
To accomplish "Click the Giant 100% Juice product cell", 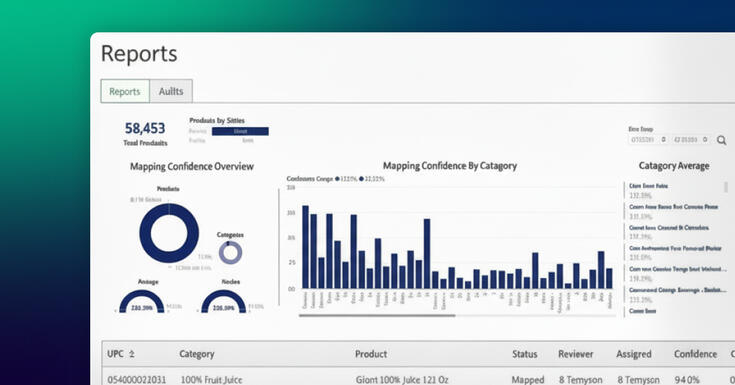I will tap(402, 379).
